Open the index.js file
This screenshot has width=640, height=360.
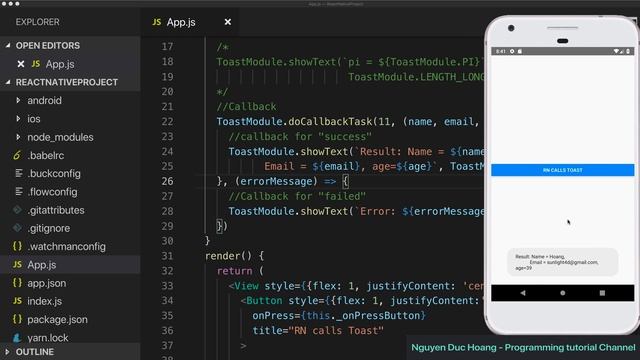pos(44,301)
